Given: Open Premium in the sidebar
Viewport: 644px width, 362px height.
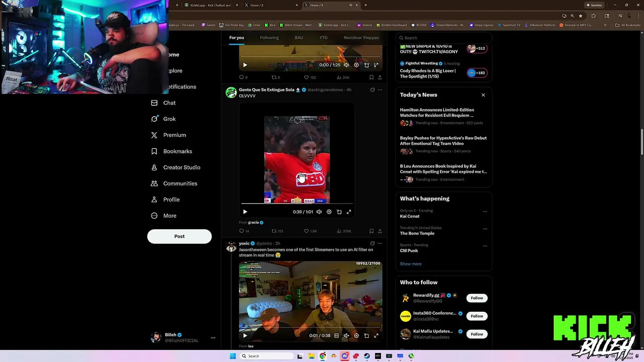Looking at the screenshot, I should (x=169, y=135).
